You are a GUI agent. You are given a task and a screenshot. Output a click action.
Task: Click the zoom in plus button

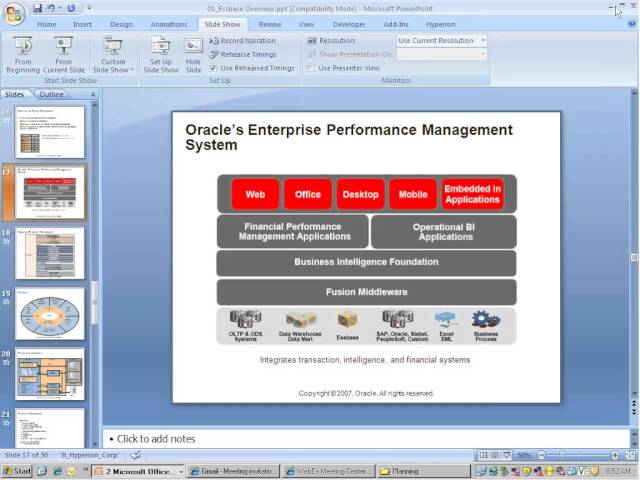[615, 455]
